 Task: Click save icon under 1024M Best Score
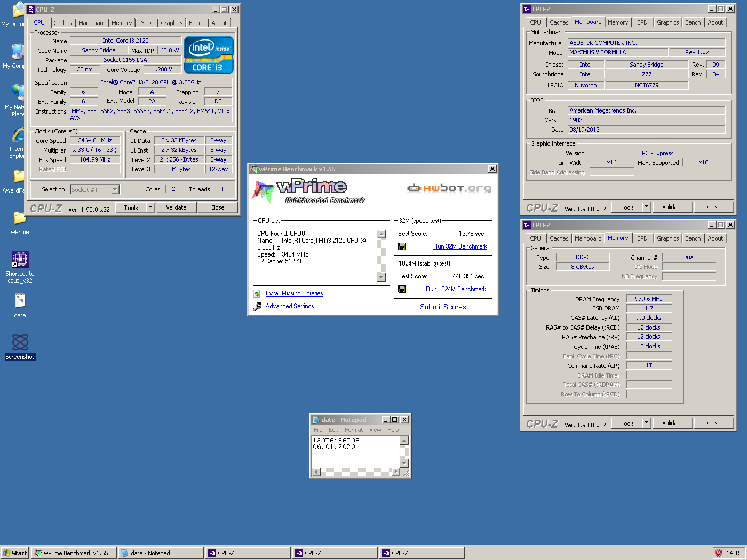tap(402, 289)
